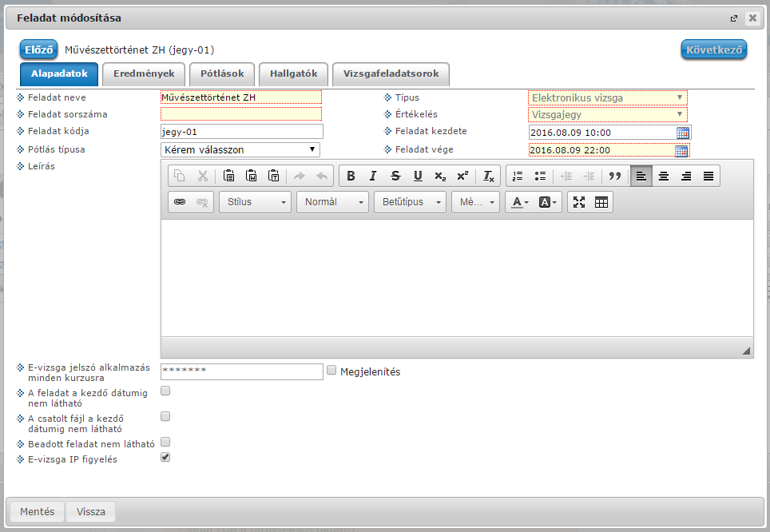
Task: Switch to the Vizsgafeladatsorok tab
Action: 391,74
